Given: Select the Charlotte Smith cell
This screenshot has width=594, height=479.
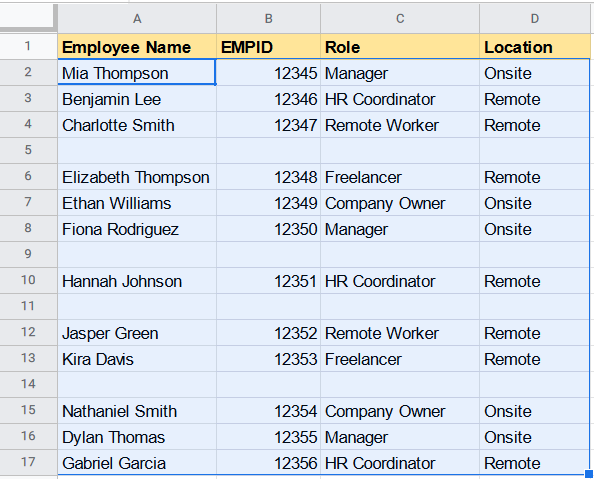Looking at the screenshot, I should pyautogui.click(x=137, y=125).
